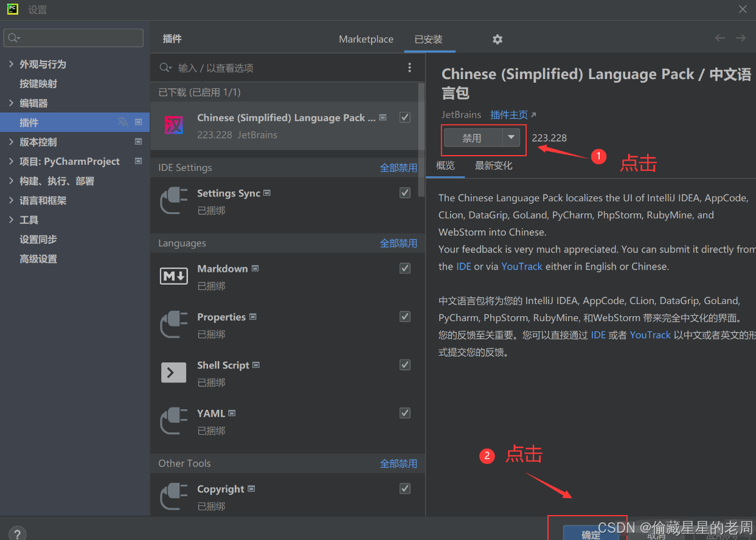Viewport: 756px width, 540px height.
Task: Close the 设置 dialog window
Action: click(743, 9)
